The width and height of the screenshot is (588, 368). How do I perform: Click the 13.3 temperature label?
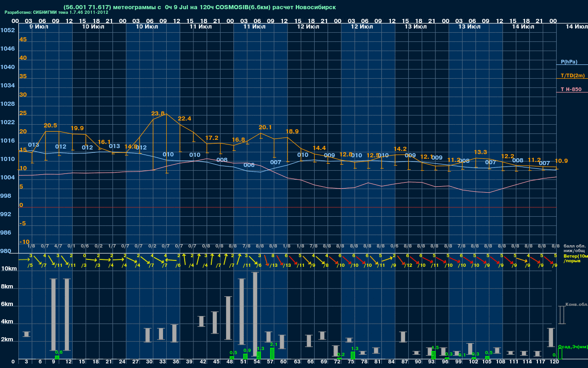(x=480, y=152)
